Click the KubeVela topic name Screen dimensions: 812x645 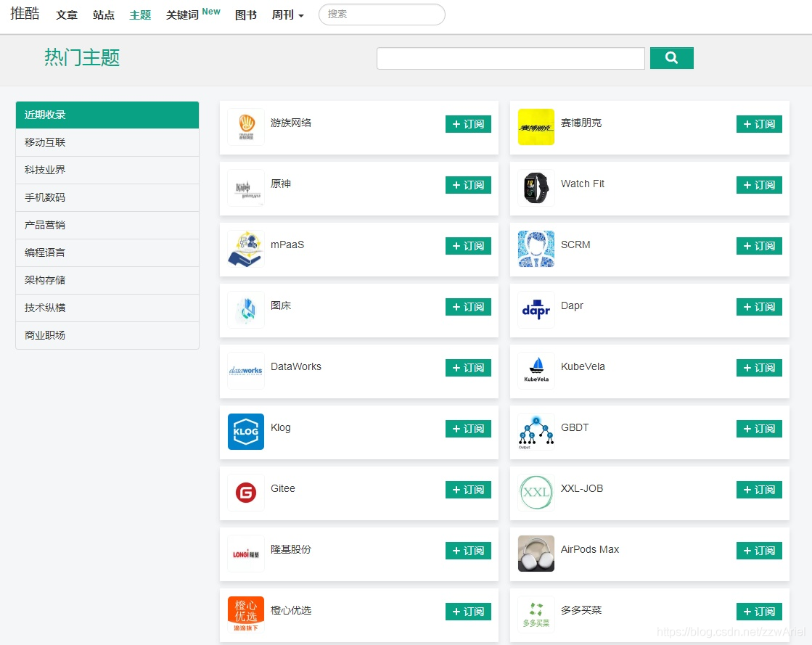coord(583,366)
